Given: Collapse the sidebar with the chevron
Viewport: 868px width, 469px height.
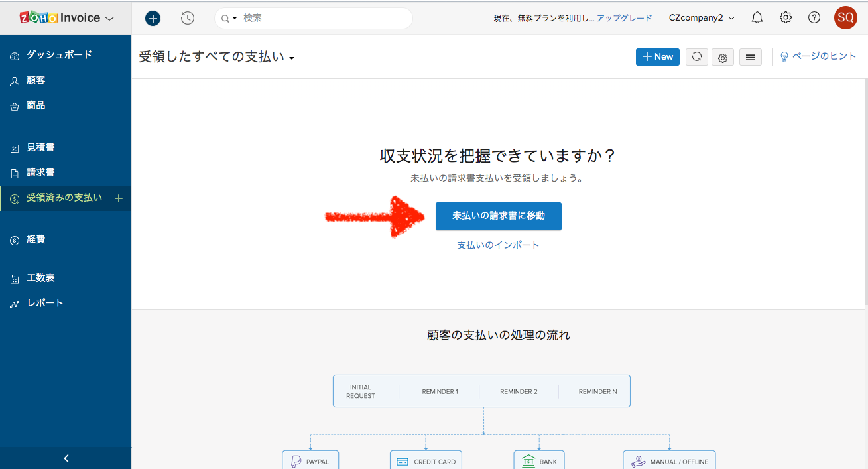Looking at the screenshot, I should (x=66, y=458).
